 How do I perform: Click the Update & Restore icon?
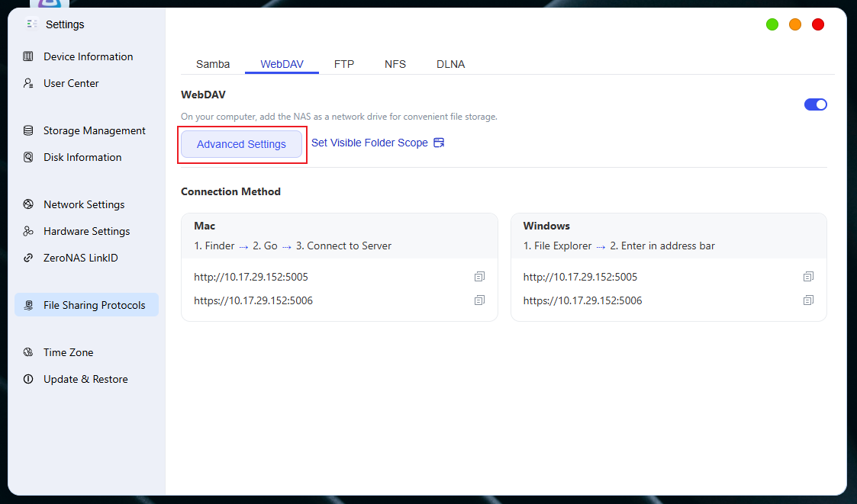[x=28, y=379]
